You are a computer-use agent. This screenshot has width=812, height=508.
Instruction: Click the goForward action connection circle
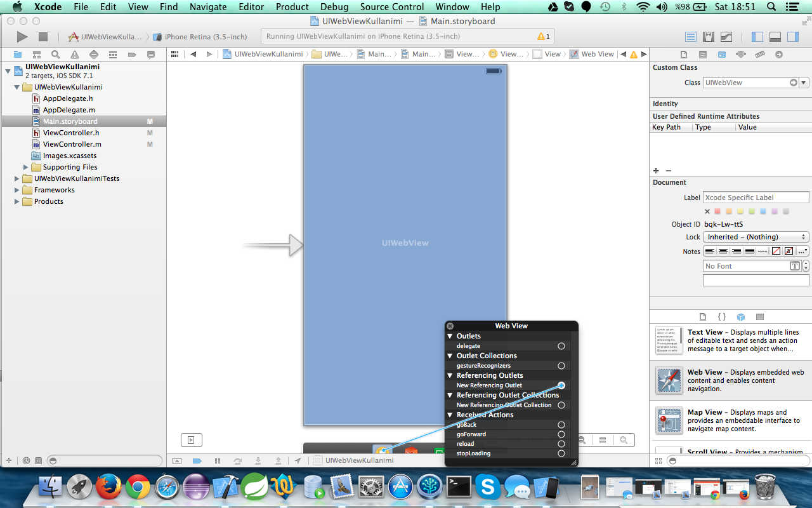[x=561, y=434]
